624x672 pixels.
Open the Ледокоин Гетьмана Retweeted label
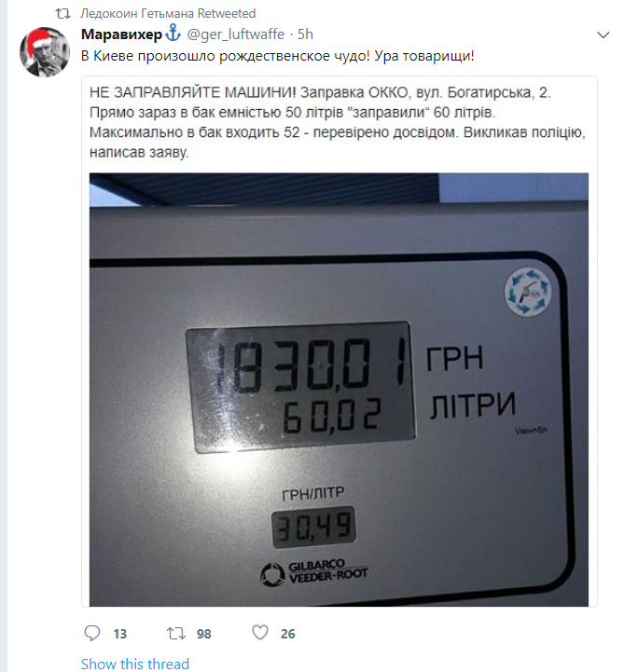point(168,13)
